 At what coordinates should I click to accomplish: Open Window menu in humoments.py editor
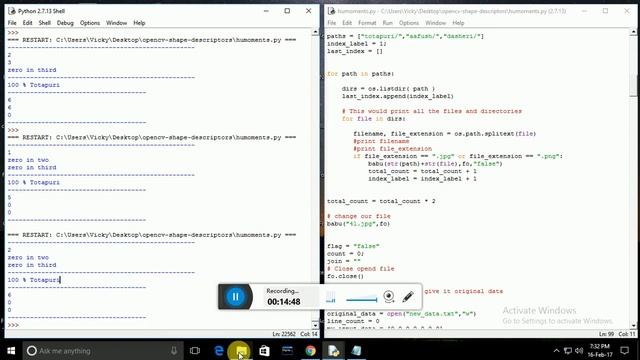point(436,23)
